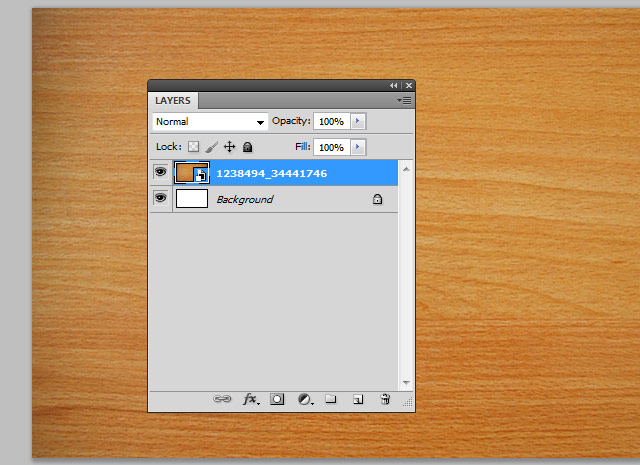Image resolution: width=640 pixels, height=465 pixels.
Task: Toggle Background layer visibility eye
Action: click(160, 199)
